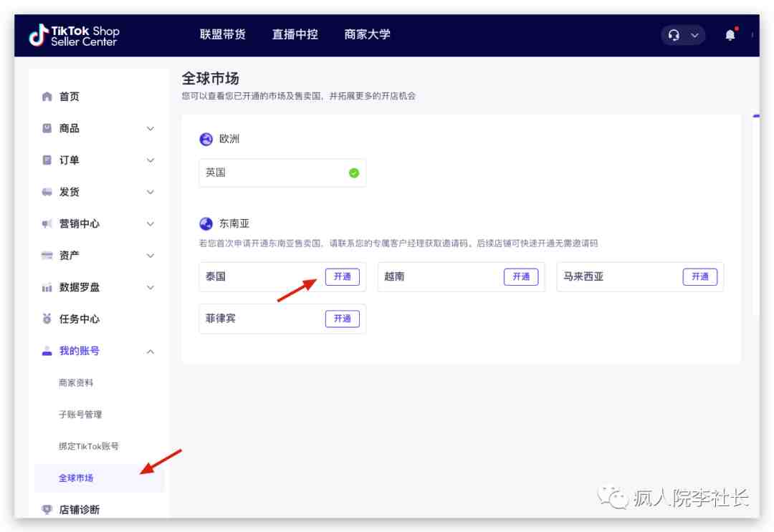This screenshot has width=774, height=532.
Task: Click the 发货 truck icon
Action: click(47, 192)
